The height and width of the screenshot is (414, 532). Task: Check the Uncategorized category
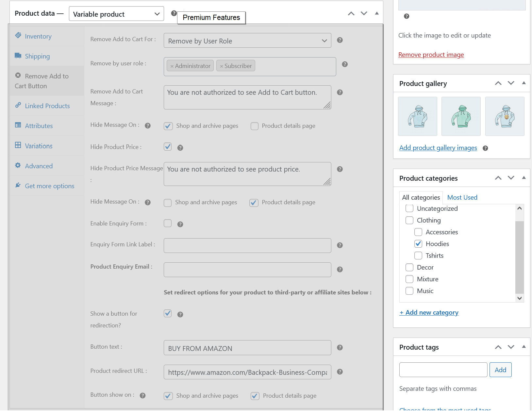tap(409, 208)
